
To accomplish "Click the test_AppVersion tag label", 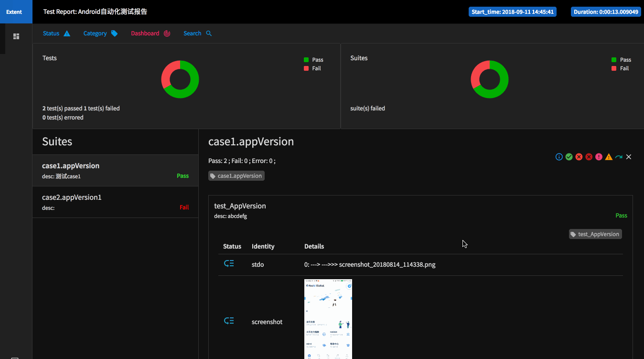I will 595,234.
